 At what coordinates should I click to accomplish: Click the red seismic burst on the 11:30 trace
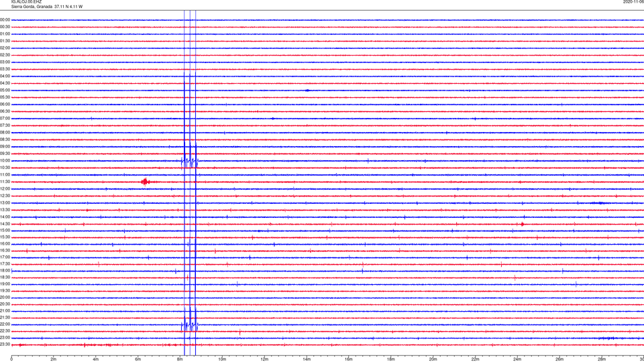[x=145, y=182]
